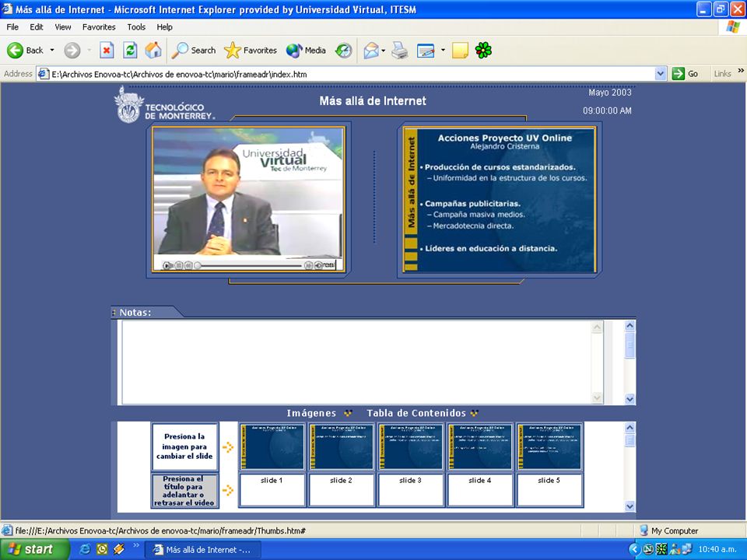Open the View menu
Viewport: 747px width, 560px height.
point(63,27)
